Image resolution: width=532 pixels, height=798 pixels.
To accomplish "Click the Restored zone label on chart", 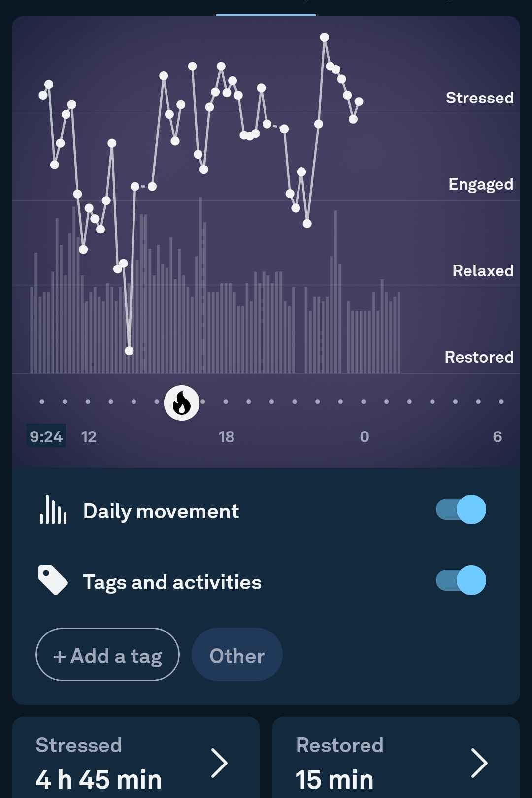I will click(479, 357).
